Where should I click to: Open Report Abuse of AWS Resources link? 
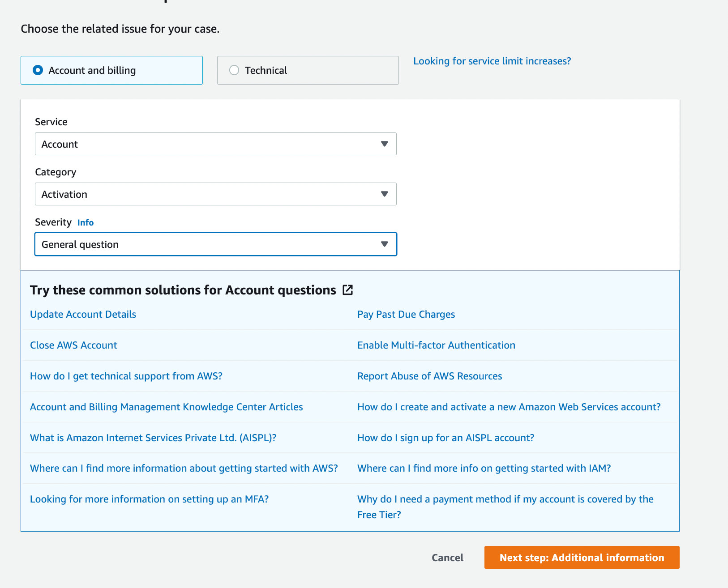430,376
